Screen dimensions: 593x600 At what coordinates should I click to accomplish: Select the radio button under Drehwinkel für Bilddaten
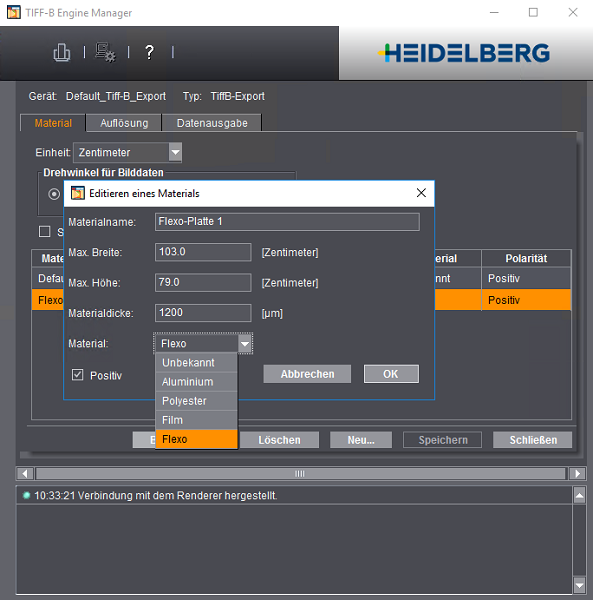(54, 194)
